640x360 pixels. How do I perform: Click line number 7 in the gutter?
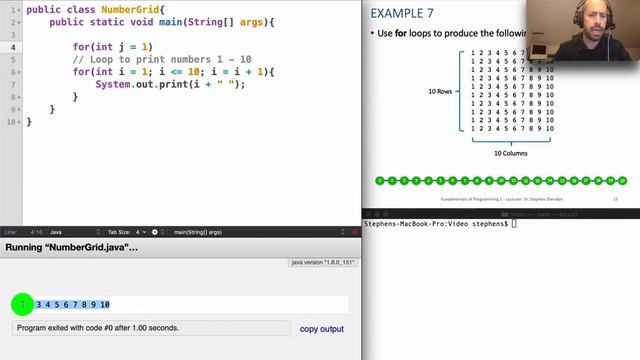click(x=13, y=85)
